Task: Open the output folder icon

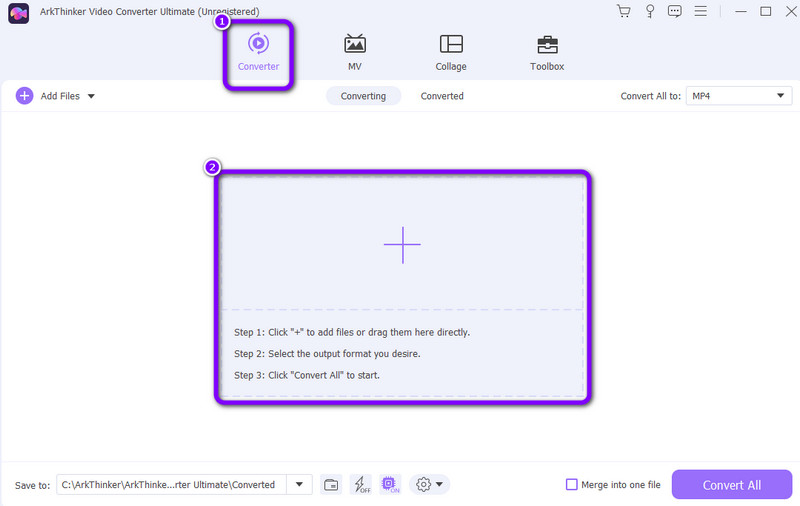Action: 331,485
